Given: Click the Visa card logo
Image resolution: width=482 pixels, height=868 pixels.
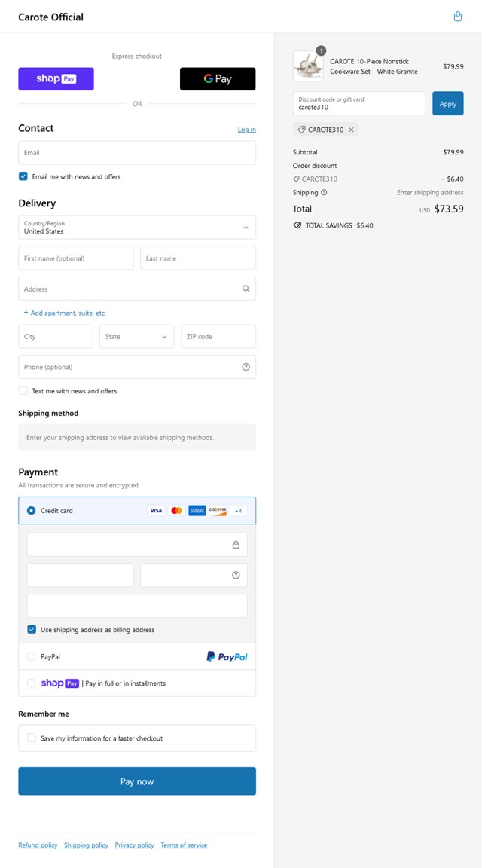Looking at the screenshot, I should 156,510.
